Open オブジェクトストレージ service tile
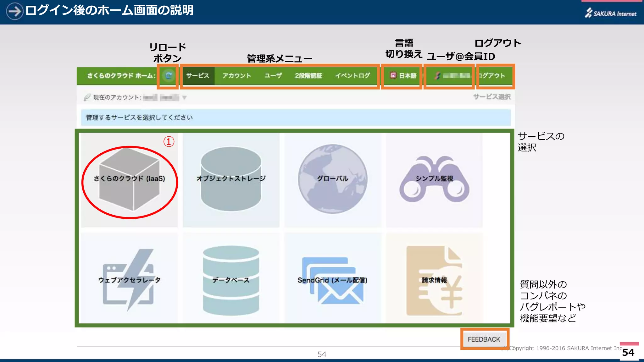The image size is (644, 362). coord(231,180)
